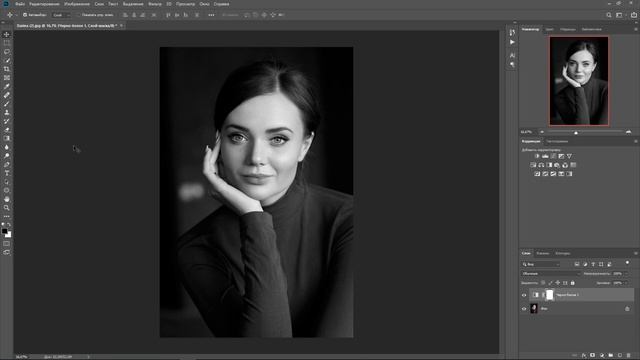Toggle lock all padlock in Layers panel
Image resolution: width=640 pixels, height=360 pixels.
pos(572,283)
